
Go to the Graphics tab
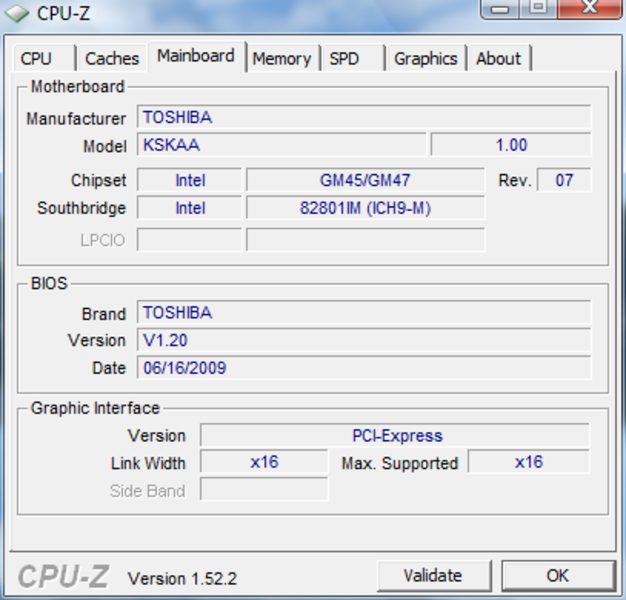[426, 58]
